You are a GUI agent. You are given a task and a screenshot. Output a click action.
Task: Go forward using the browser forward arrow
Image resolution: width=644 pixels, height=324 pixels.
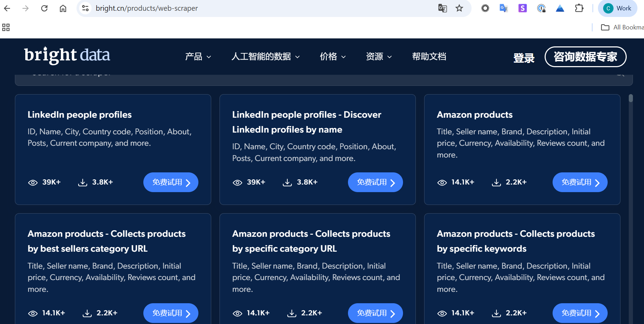click(26, 8)
